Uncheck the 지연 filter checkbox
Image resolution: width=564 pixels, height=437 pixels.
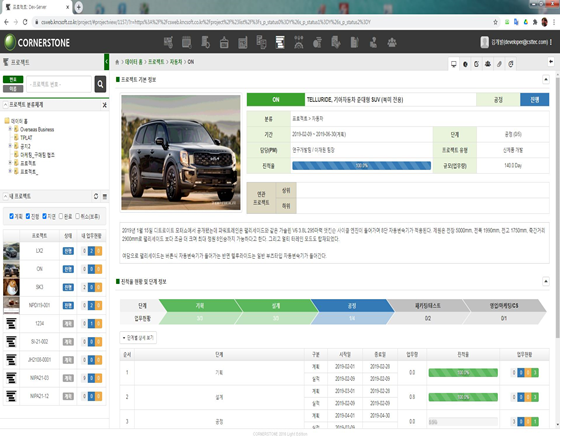(x=44, y=216)
